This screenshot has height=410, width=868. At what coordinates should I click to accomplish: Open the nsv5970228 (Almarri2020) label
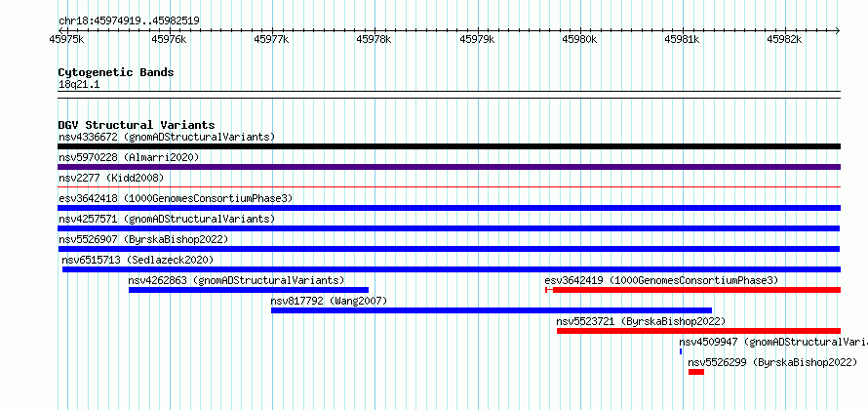click(x=129, y=157)
